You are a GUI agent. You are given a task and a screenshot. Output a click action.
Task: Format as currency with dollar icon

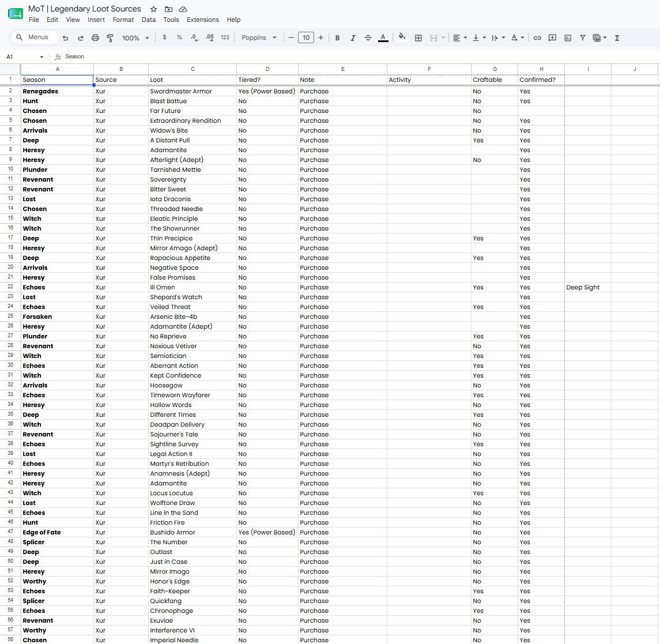(x=165, y=37)
